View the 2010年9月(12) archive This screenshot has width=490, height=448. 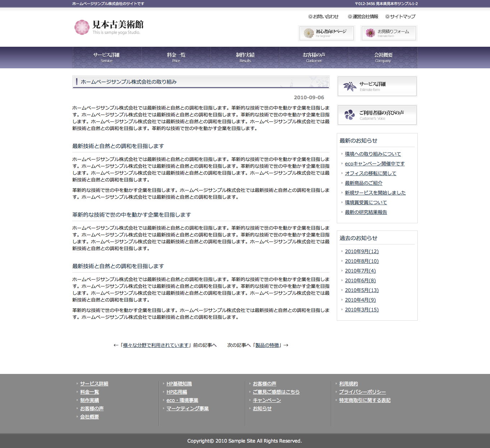coord(362,251)
